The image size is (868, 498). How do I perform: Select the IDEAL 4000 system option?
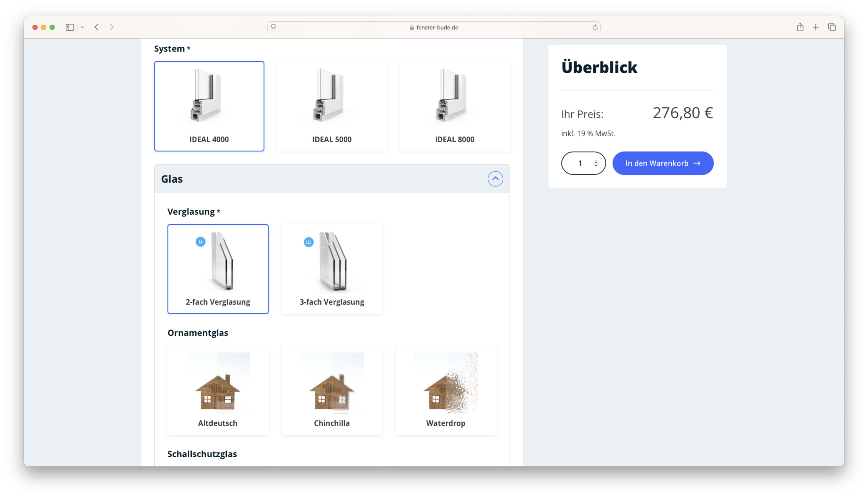209,106
